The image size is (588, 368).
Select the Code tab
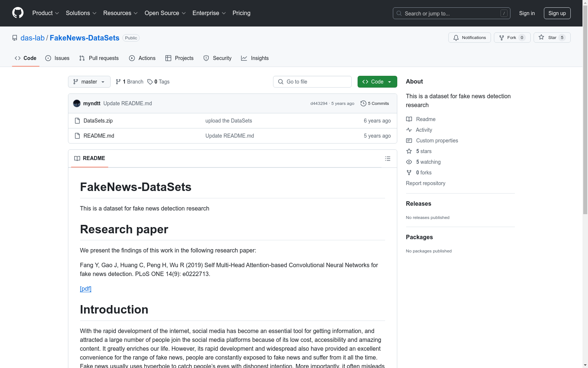pyautogui.click(x=25, y=58)
